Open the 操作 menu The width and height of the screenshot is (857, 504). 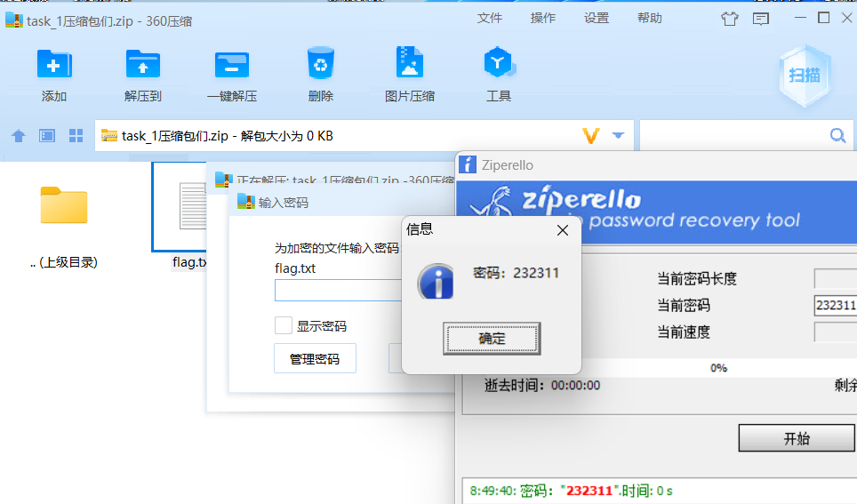542,18
